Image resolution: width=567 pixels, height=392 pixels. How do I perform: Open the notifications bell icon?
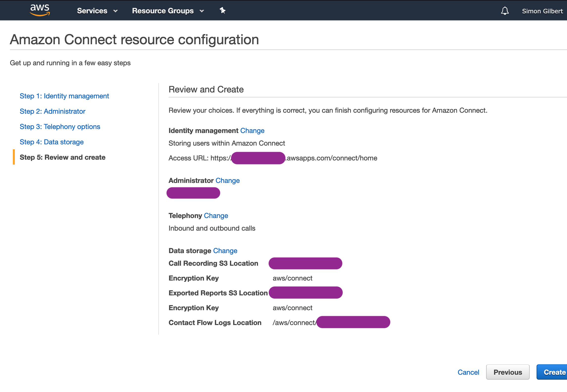point(505,11)
